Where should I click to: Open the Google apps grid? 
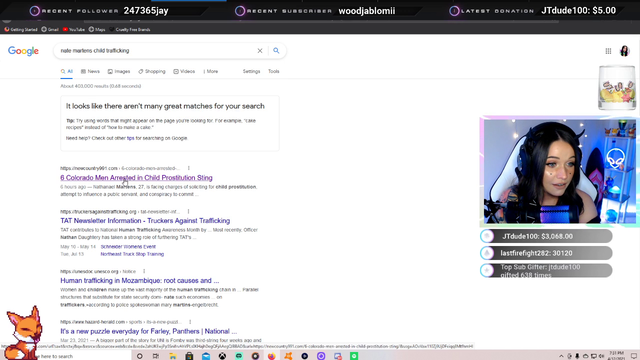coord(608,51)
